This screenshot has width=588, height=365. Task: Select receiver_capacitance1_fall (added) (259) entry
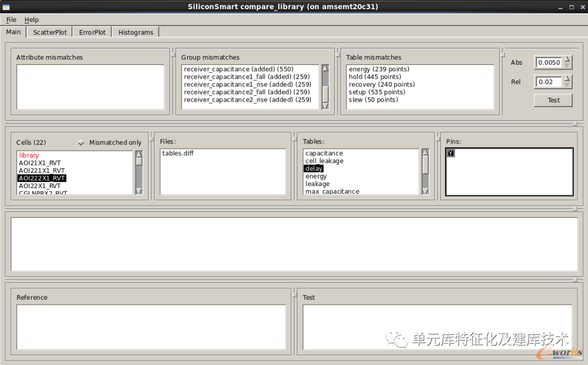(247, 77)
